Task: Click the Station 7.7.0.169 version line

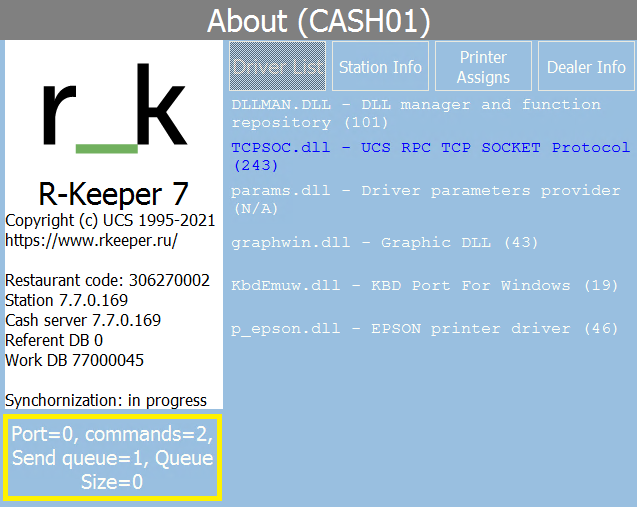Action: [66, 300]
